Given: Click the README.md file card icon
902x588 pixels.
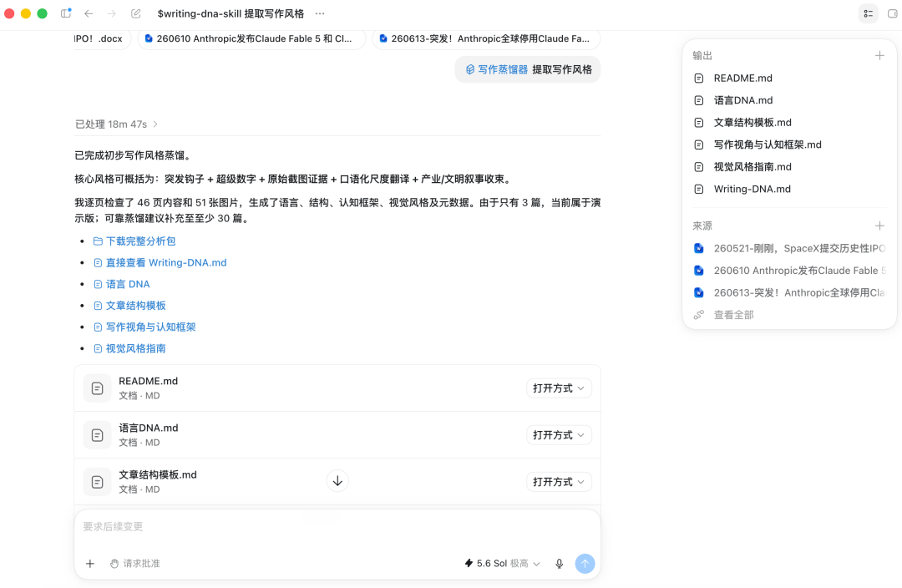Looking at the screenshot, I should 97,388.
